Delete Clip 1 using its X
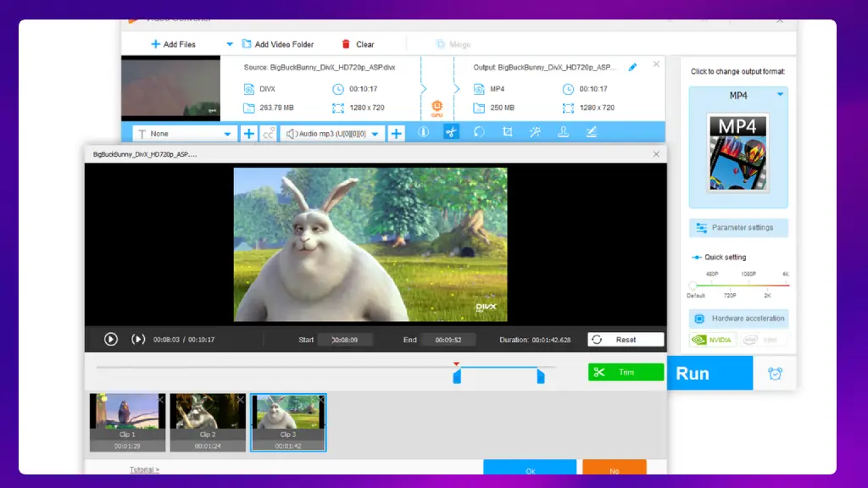868x488 pixels. tap(160, 399)
